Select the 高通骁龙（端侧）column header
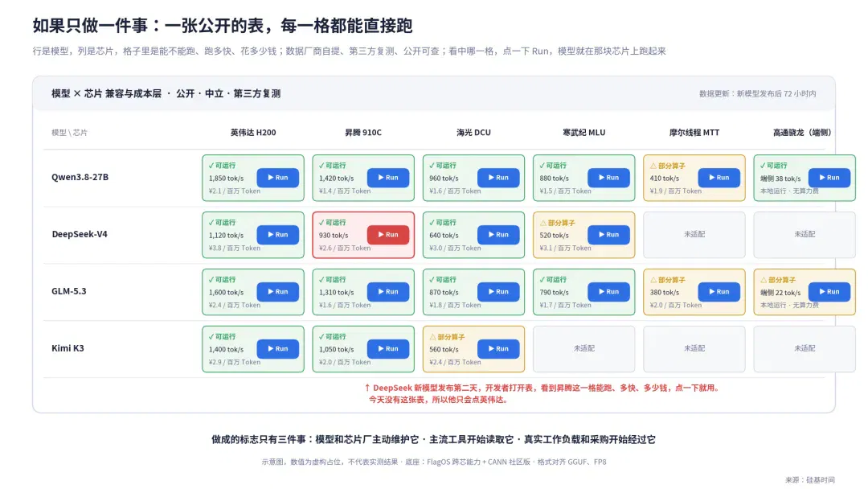 point(802,133)
